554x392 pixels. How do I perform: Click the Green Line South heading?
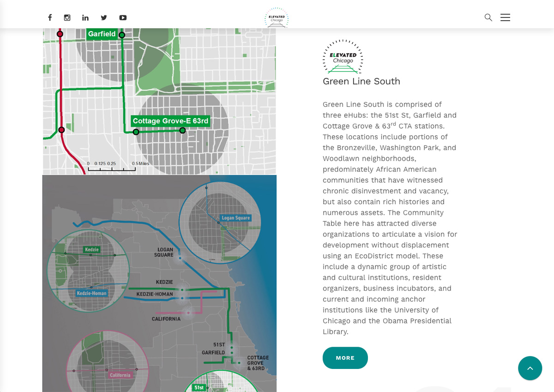click(x=361, y=81)
